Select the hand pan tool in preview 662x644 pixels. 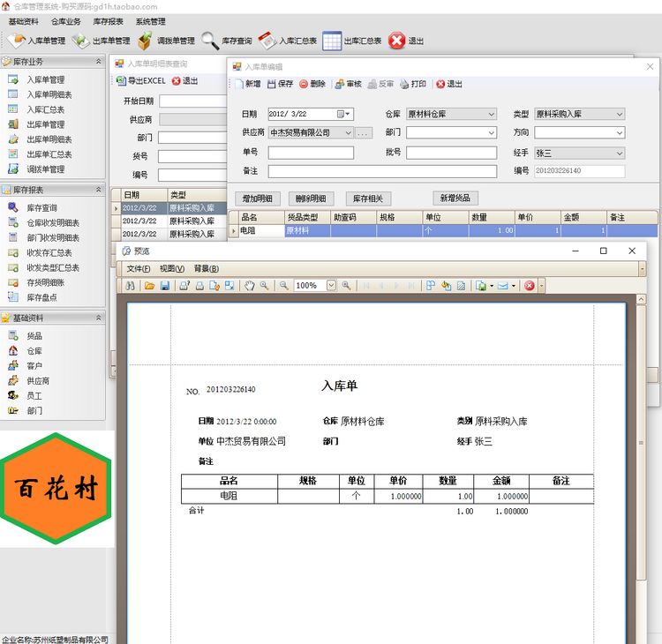250,286
